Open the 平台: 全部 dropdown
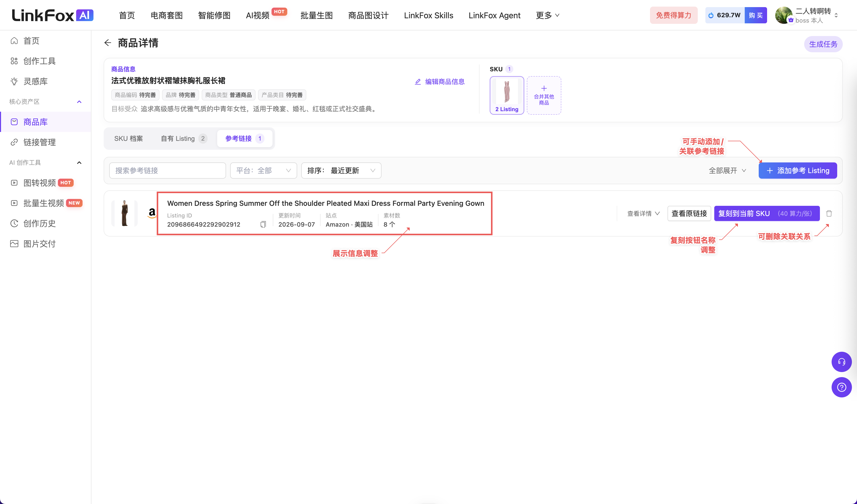 pyautogui.click(x=264, y=171)
